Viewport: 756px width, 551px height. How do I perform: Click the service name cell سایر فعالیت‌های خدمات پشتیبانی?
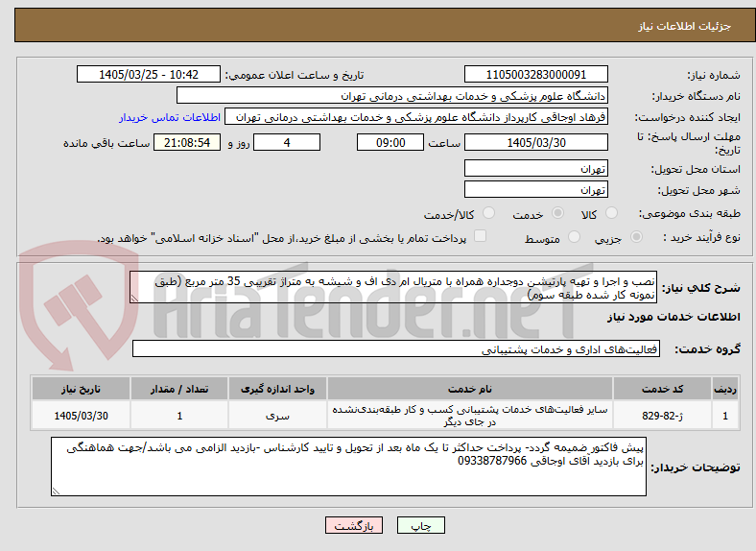pos(469,416)
